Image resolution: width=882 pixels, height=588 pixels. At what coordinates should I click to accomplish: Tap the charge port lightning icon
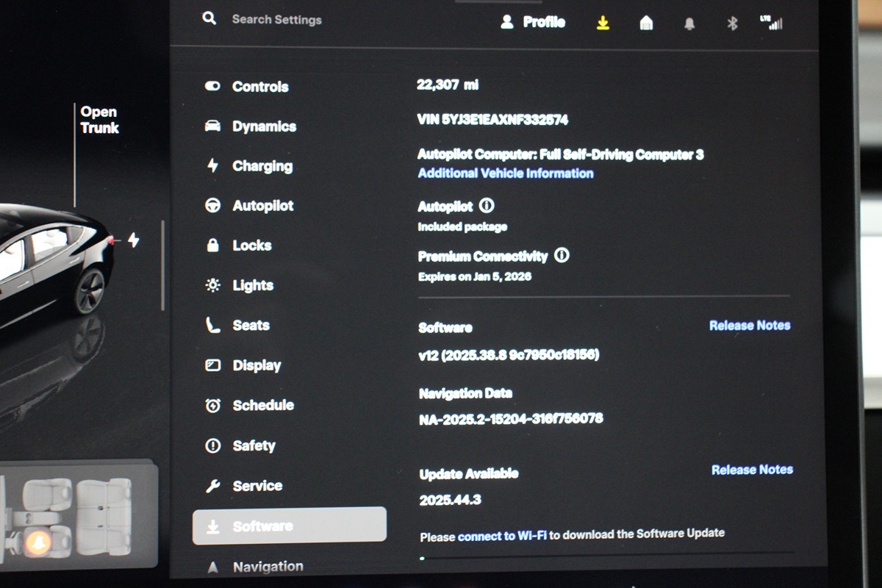point(134,240)
